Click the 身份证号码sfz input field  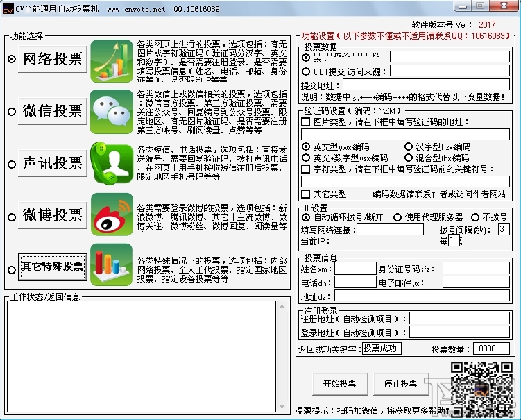[x=476, y=268]
